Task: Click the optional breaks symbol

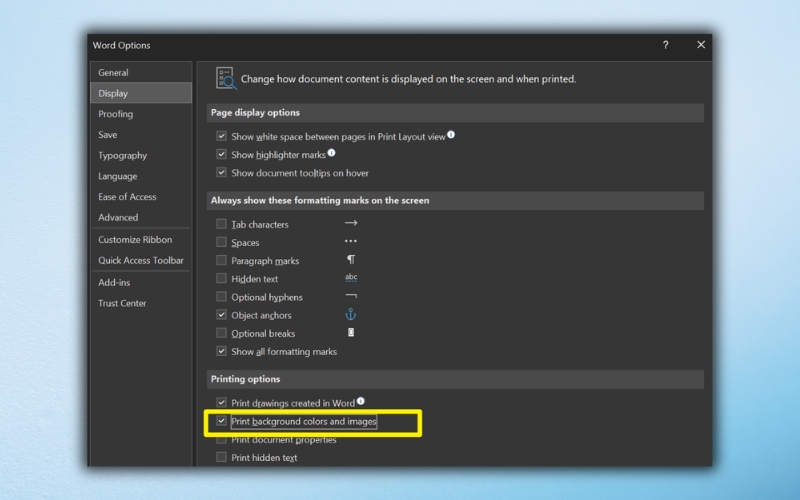Action: (351, 333)
